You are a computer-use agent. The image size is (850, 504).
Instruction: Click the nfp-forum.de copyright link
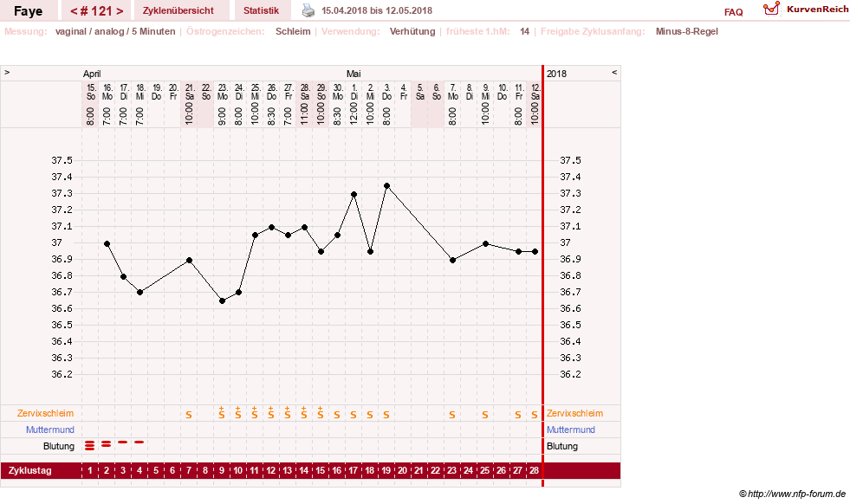[x=792, y=494]
